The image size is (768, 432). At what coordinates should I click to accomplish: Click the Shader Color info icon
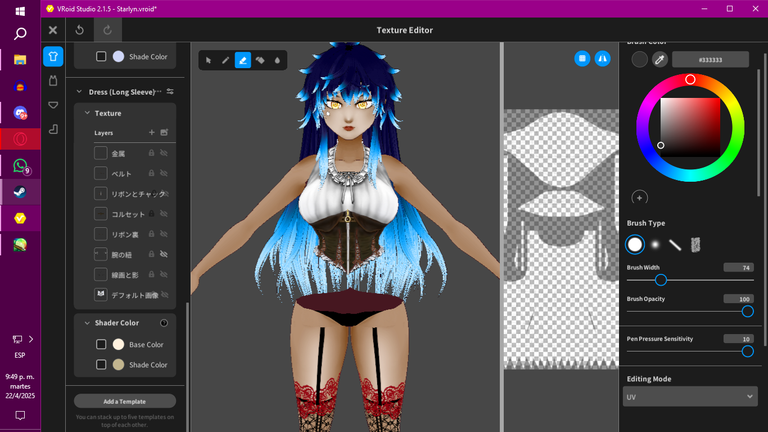coord(164,323)
